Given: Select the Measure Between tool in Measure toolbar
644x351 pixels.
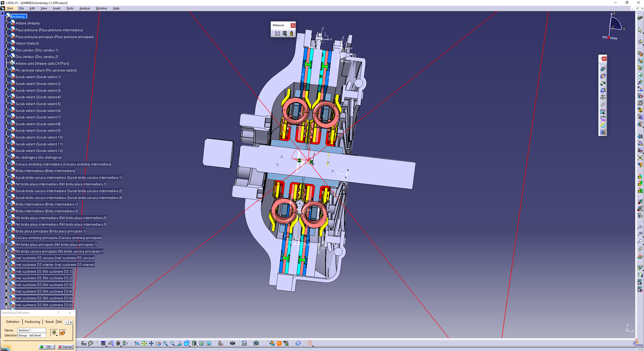Looking at the screenshot, I should point(277,33).
